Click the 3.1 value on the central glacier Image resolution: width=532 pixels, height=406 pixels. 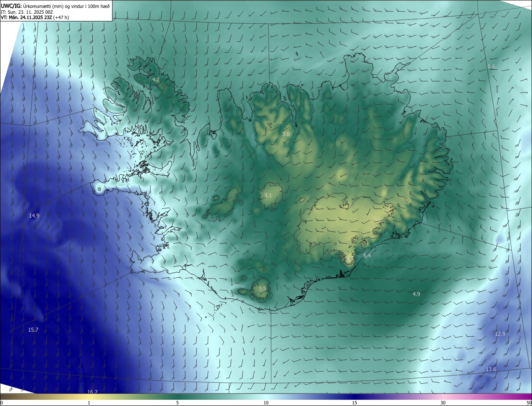coord(268,195)
